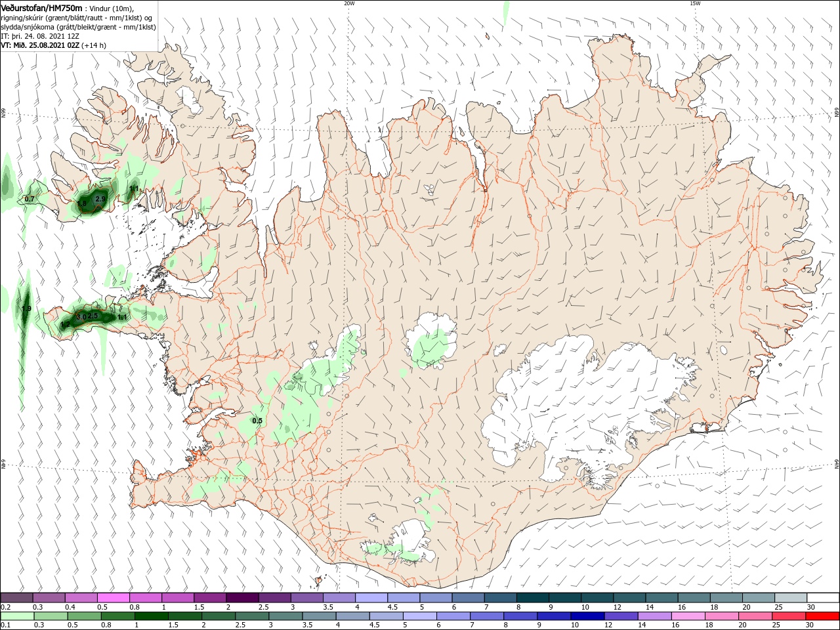Pick the dark teal swatch between 9 and 10

[x=564, y=598]
